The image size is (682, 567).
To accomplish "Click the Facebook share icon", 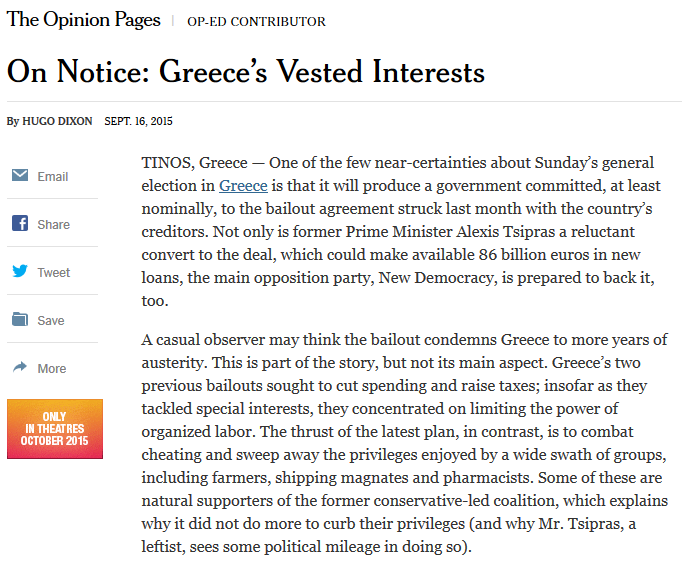I will coord(20,223).
